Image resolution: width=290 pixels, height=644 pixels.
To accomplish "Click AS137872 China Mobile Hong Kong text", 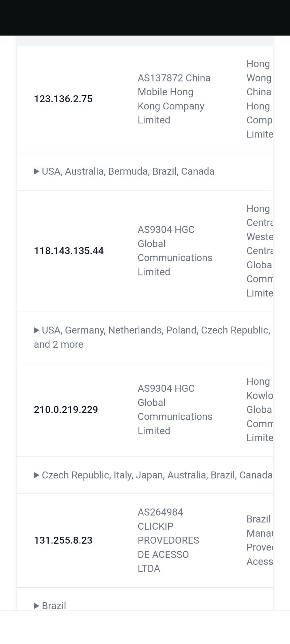I will [x=174, y=99].
